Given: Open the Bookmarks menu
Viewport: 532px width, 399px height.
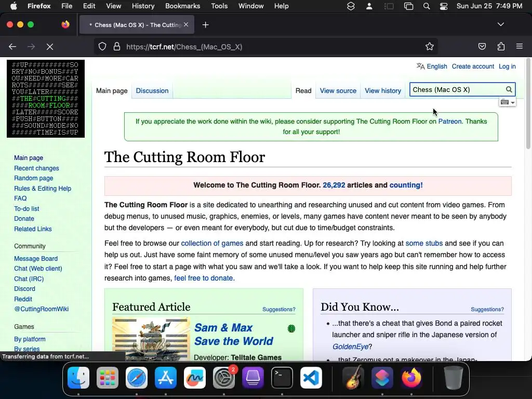Looking at the screenshot, I should pos(182,6).
